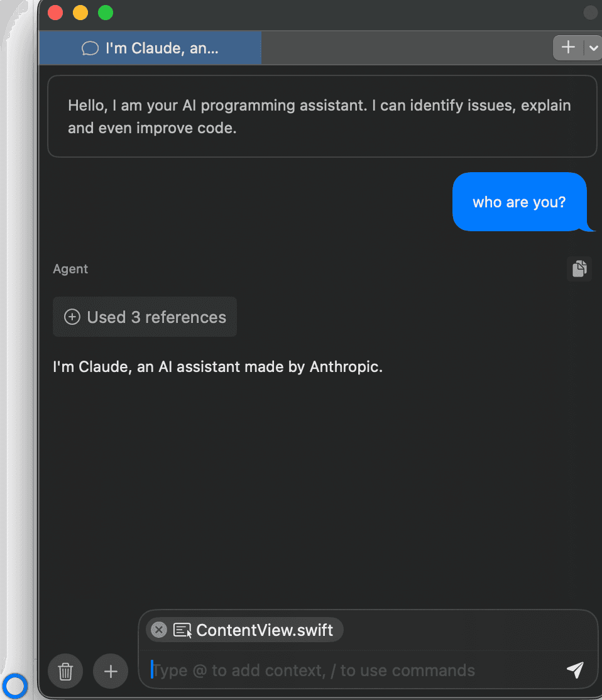Click the Agent label above the response
602x700 pixels.
[x=70, y=269]
